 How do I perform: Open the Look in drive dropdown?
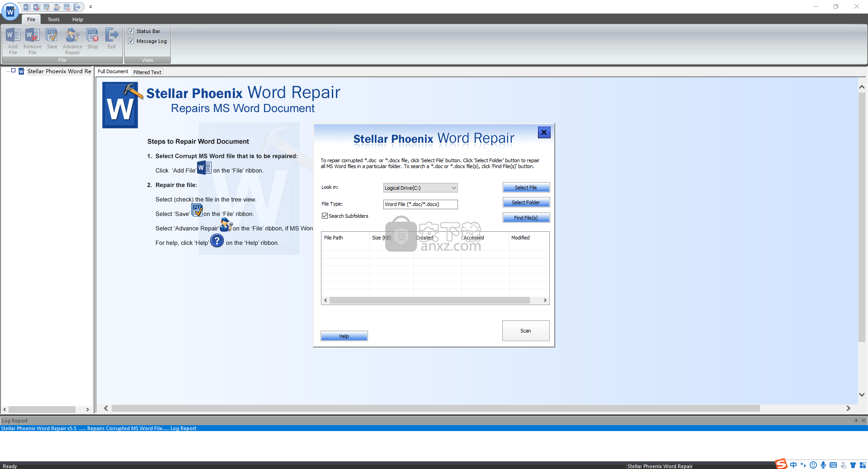[x=420, y=188]
